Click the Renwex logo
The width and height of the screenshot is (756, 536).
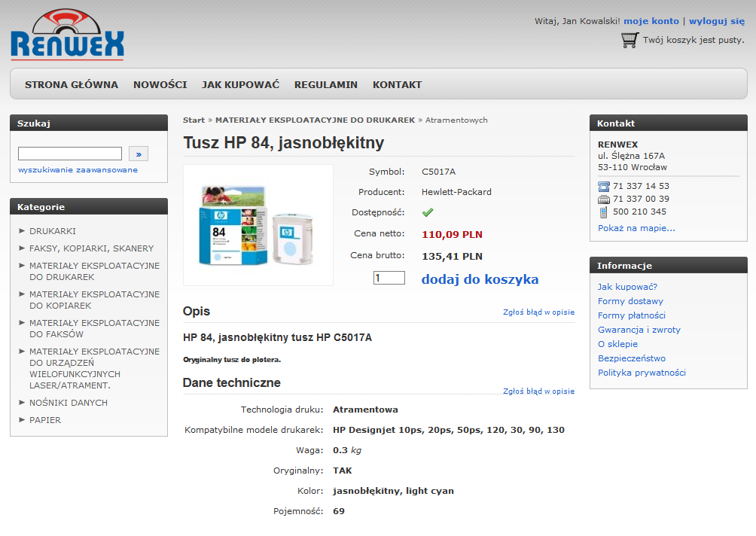tap(67, 34)
